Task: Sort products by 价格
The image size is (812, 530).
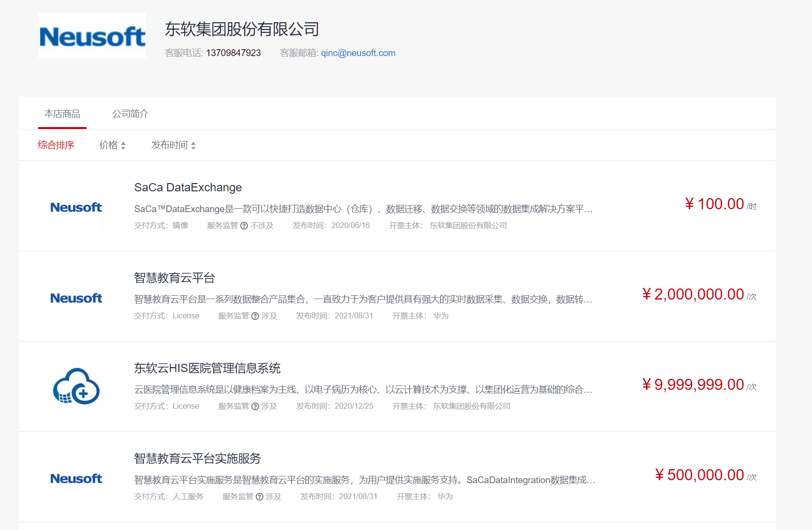Action: [x=113, y=145]
